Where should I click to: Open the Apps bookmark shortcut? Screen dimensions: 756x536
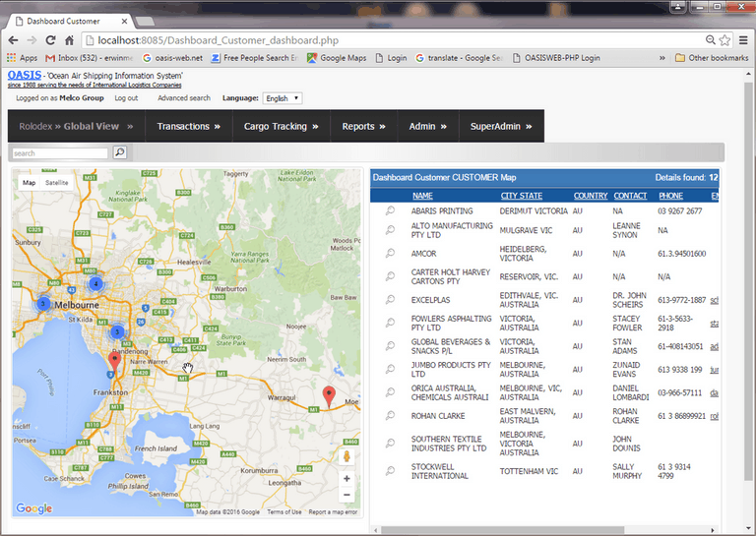[x=23, y=58]
